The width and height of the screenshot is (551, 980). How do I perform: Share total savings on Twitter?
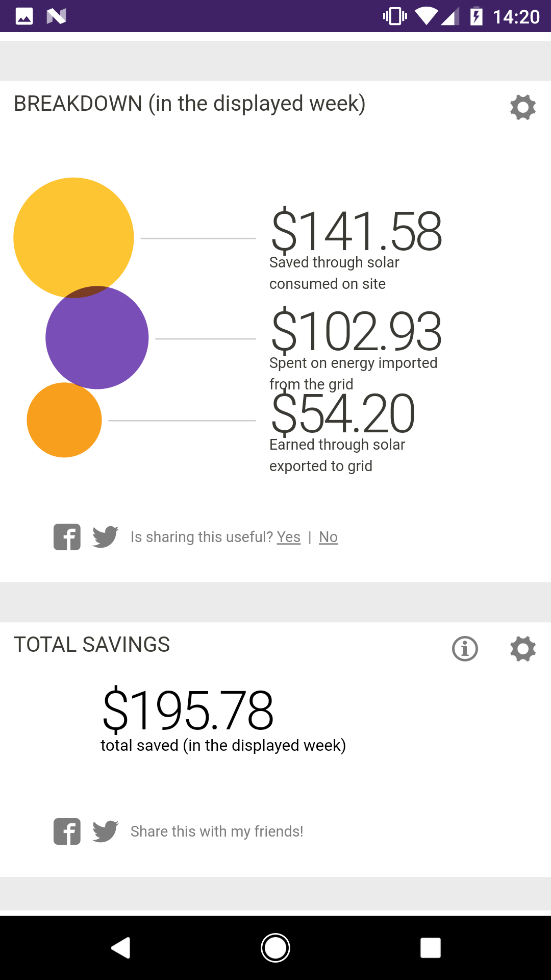(106, 831)
